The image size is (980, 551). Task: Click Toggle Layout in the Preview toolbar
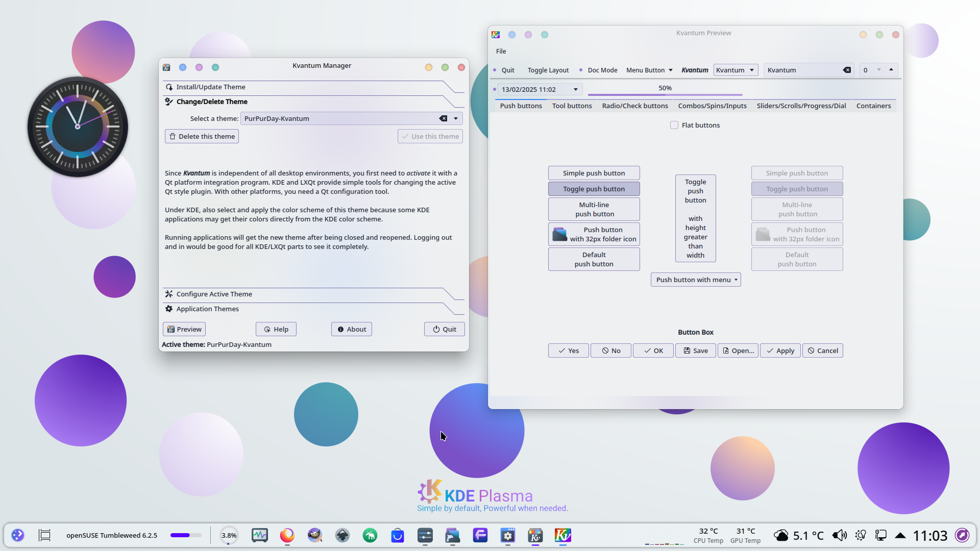coord(548,70)
